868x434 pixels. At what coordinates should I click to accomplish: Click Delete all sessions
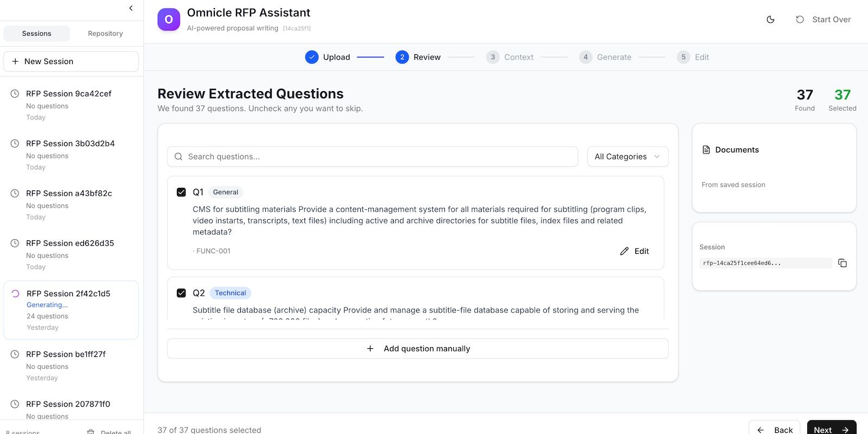109,432
